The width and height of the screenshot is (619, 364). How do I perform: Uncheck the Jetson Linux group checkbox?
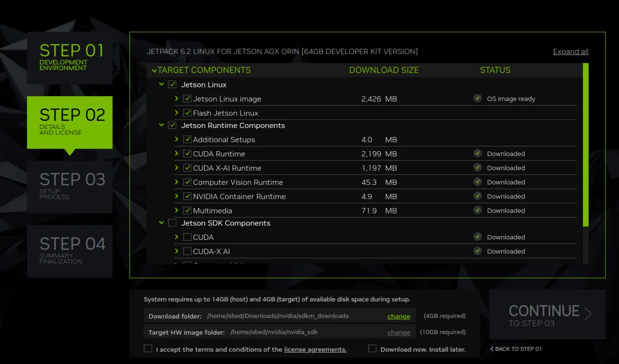coord(172,85)
